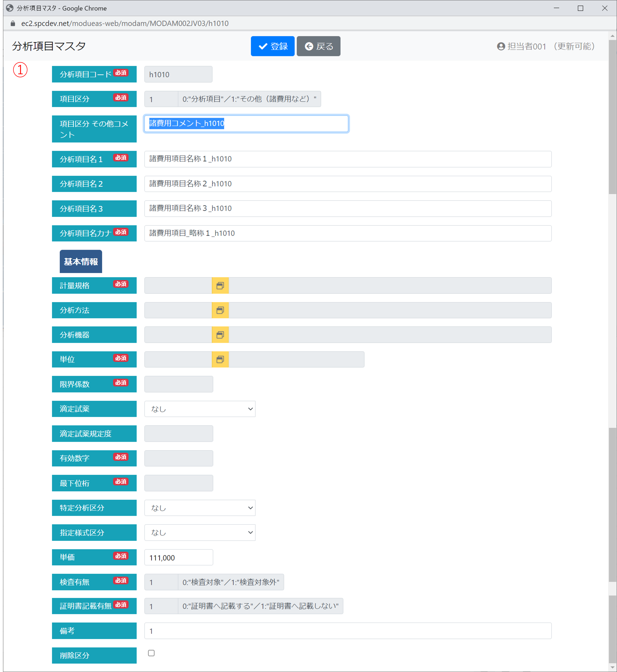
Task: Click the 限界係数 field
Action: click(x=179, y=384)
